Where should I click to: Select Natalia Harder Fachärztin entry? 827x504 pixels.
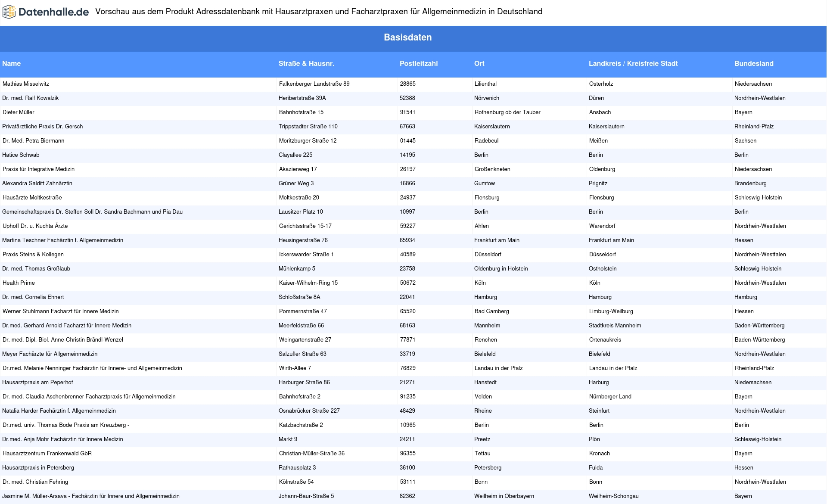(x=59, y=411)
